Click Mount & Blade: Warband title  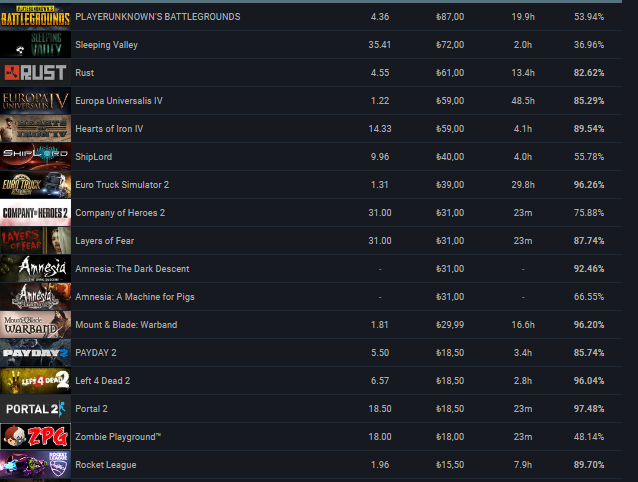pyautogui.click(x=126, y=325)
